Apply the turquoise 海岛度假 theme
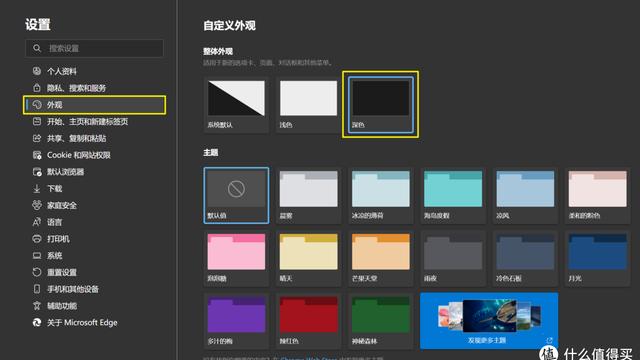Viewport: 640px width, 360px height. click(x=453, y=195)
